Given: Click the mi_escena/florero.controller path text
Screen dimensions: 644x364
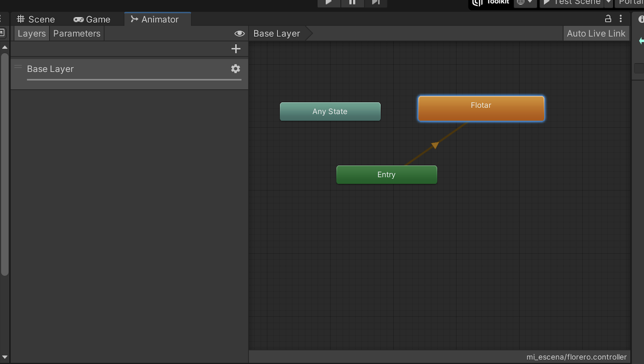Looking at the screenshot, I should click(576, 357).
